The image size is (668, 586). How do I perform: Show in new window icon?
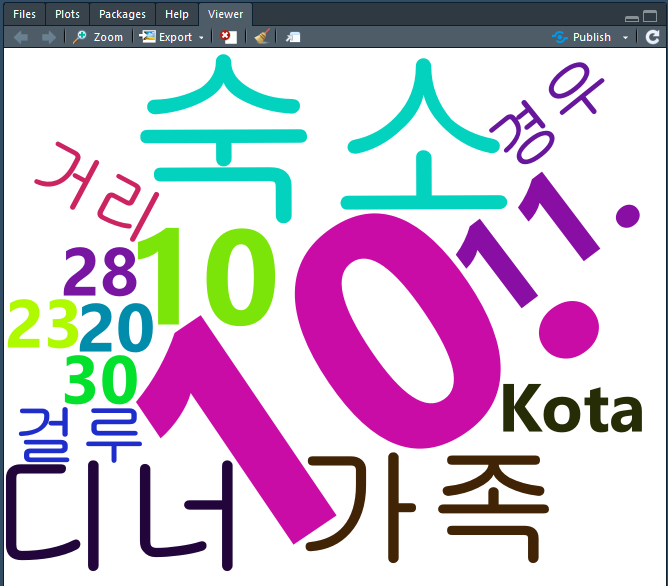(293, 37)
